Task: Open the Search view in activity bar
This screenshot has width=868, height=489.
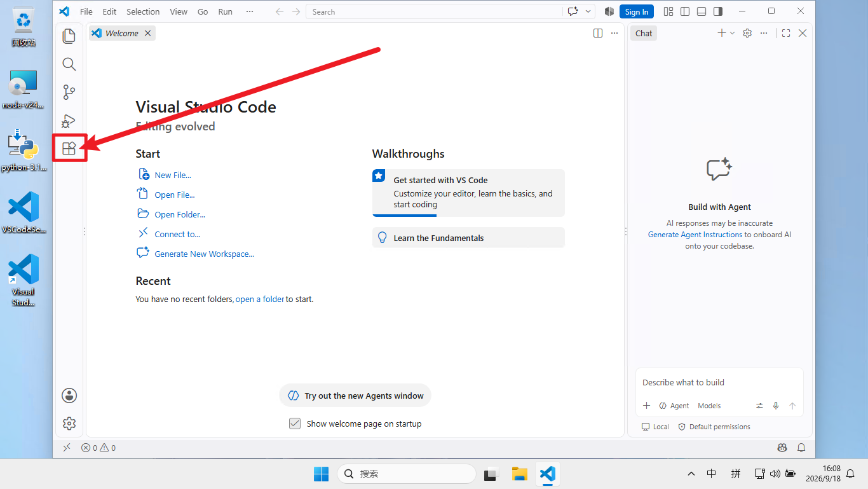Action: 69,64
